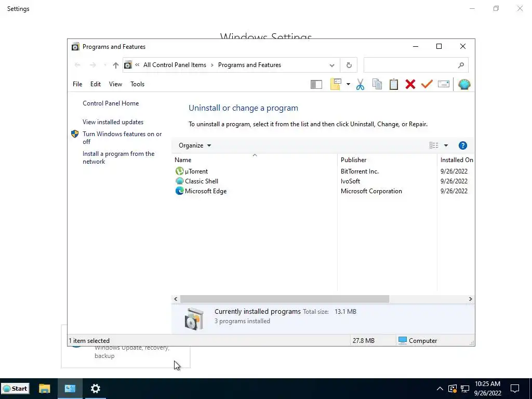Click the address bar refresh button

[349, 65]
